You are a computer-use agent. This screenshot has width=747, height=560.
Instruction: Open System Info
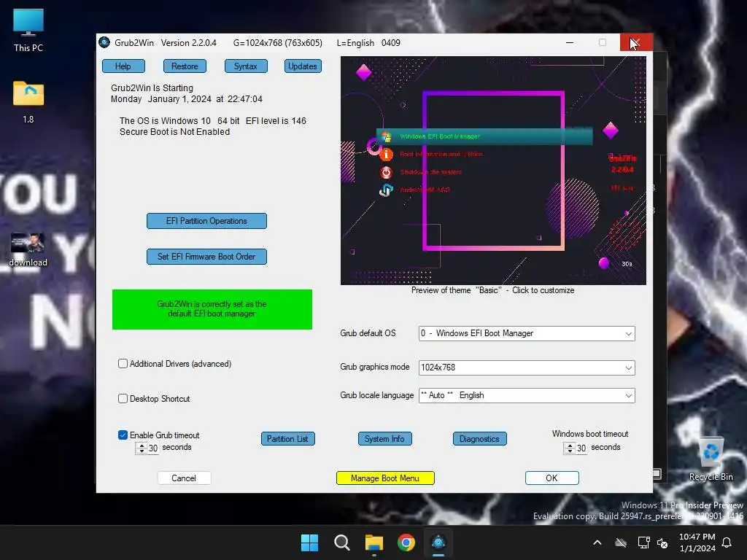click(x=385, y=438)
